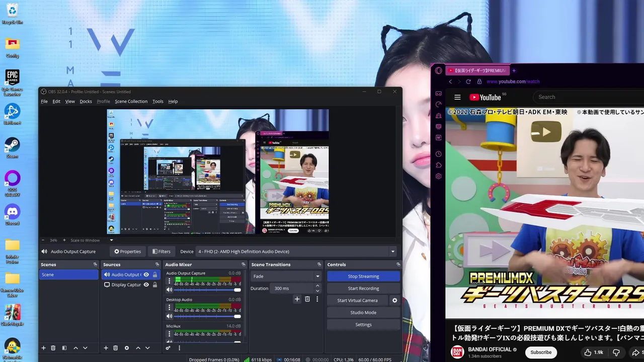The height and width of the screenshot is (362, 644).
Task: Open OBS Settings from Controls
Action: (x=363, y=324)
